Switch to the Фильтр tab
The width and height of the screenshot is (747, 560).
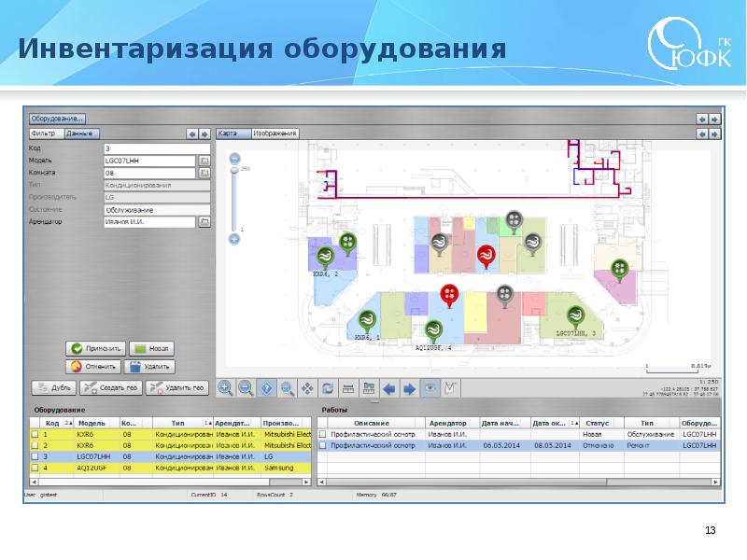tap(45, 133)
